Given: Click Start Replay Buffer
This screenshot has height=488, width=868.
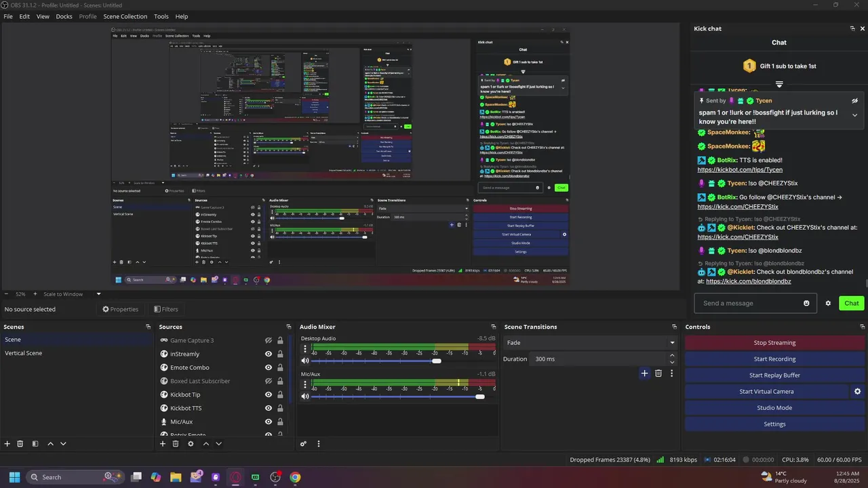Looking at the screenshot, I should point(774,375).
